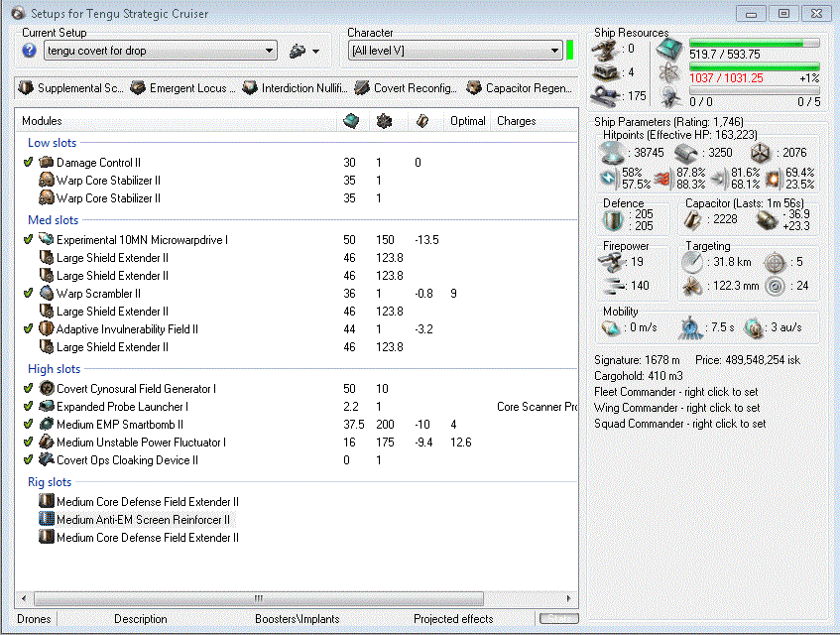Toggle the Expanded Probe Launcher I checkmark
Viewport: 840px width, 635px height.
tap(29, 406)
